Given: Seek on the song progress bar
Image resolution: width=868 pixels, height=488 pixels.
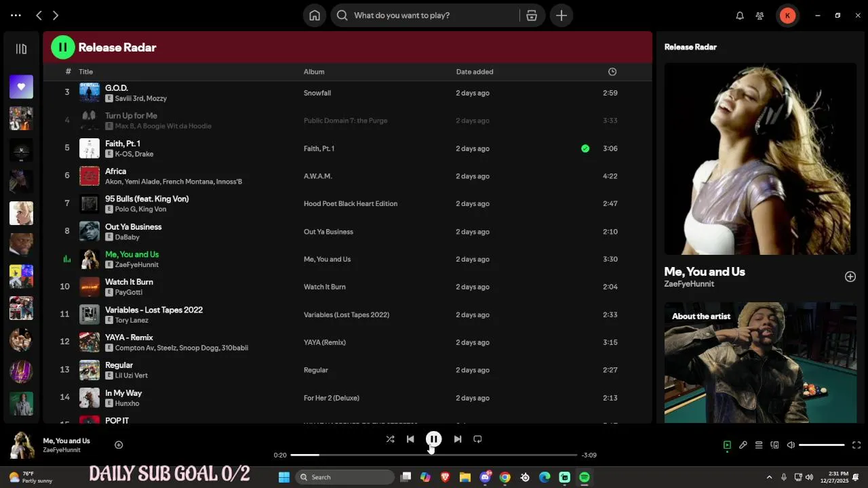Looking at the screenshot, I should tap(434, 455).
